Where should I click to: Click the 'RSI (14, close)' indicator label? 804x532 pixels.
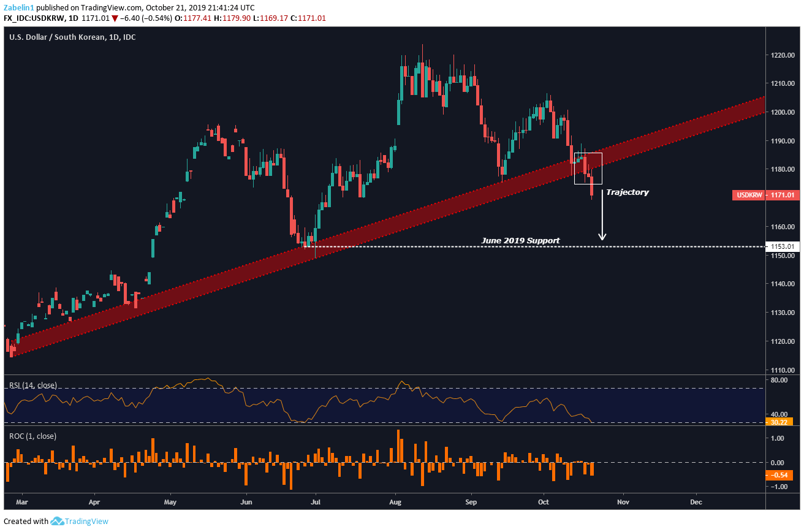pyautogui.click(x=32, y=386)
